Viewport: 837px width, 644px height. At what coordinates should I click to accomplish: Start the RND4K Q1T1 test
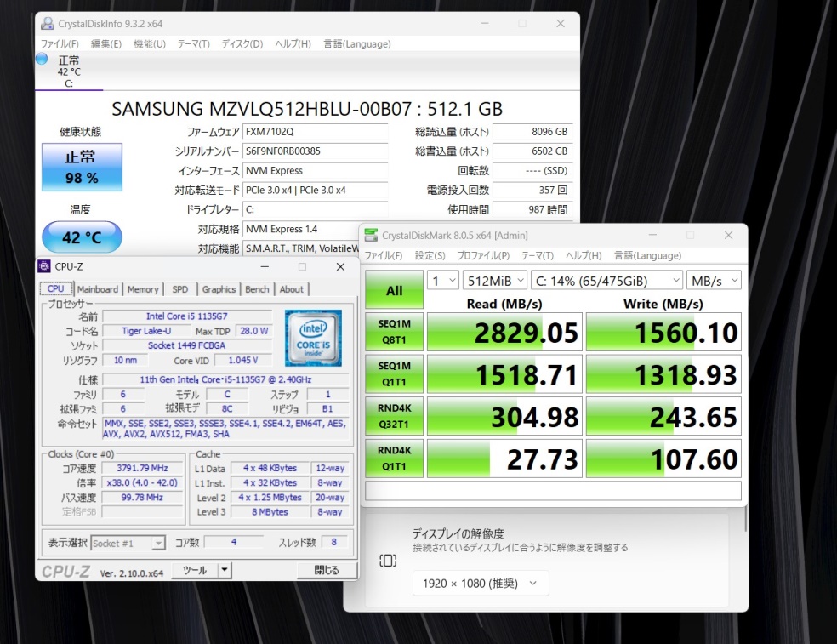(x=395, y=459)
